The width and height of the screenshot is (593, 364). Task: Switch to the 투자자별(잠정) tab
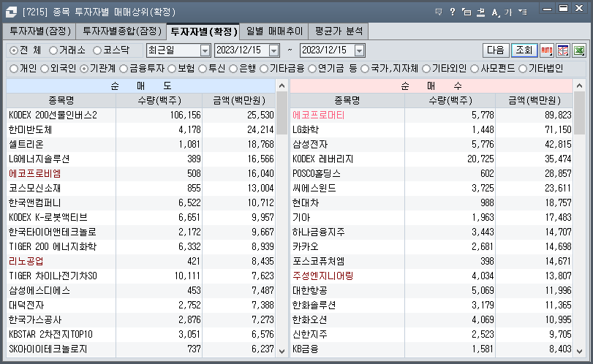coord(40,31)
